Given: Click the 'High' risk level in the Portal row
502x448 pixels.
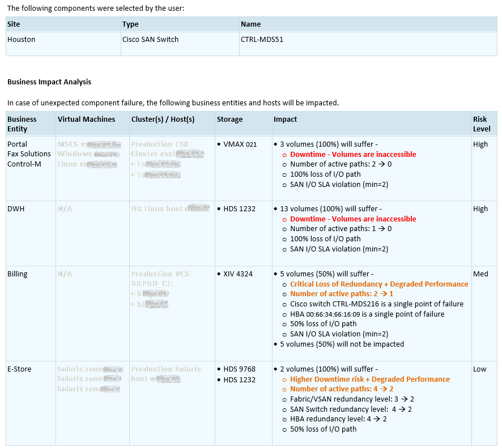Looking at the screenshot, I should click(480, 144).
